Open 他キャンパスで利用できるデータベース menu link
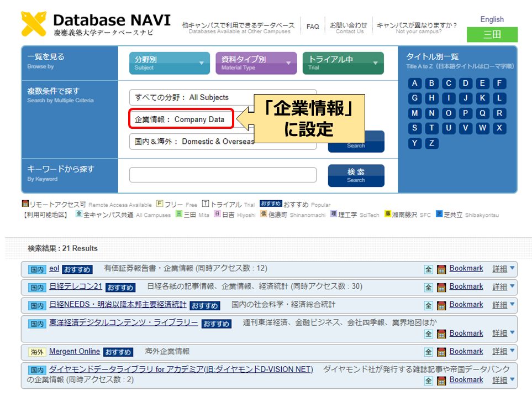 (x=239, y=28)
